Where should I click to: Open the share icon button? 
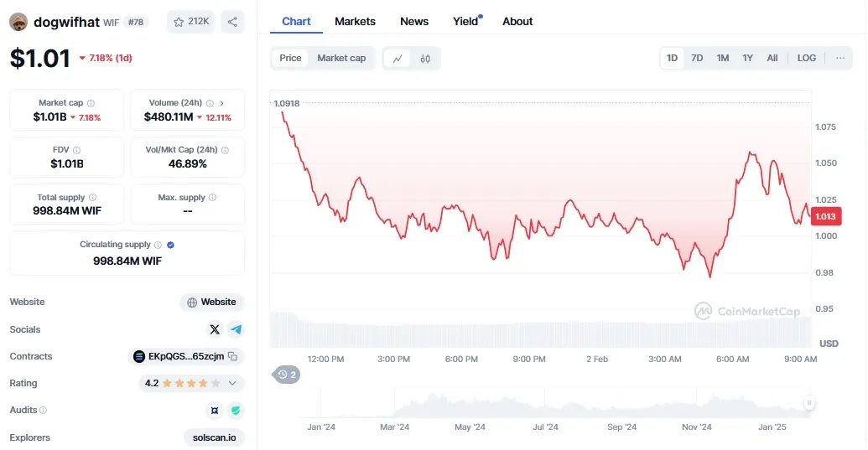click(x=232, y=22)
